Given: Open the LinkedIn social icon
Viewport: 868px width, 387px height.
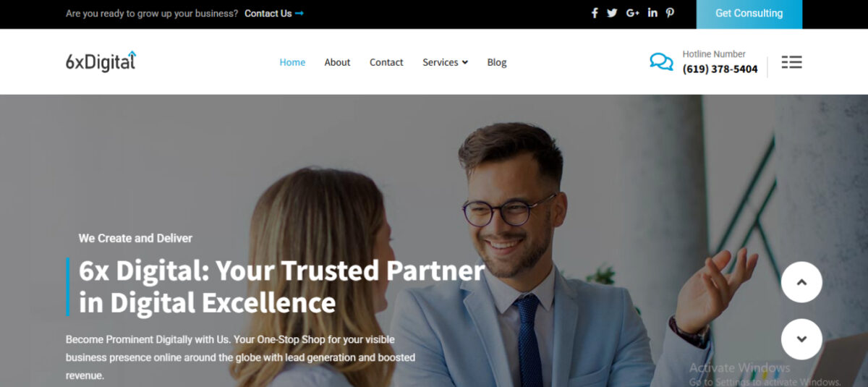Looking at the screenshot, I should click(x=653, y=13).
